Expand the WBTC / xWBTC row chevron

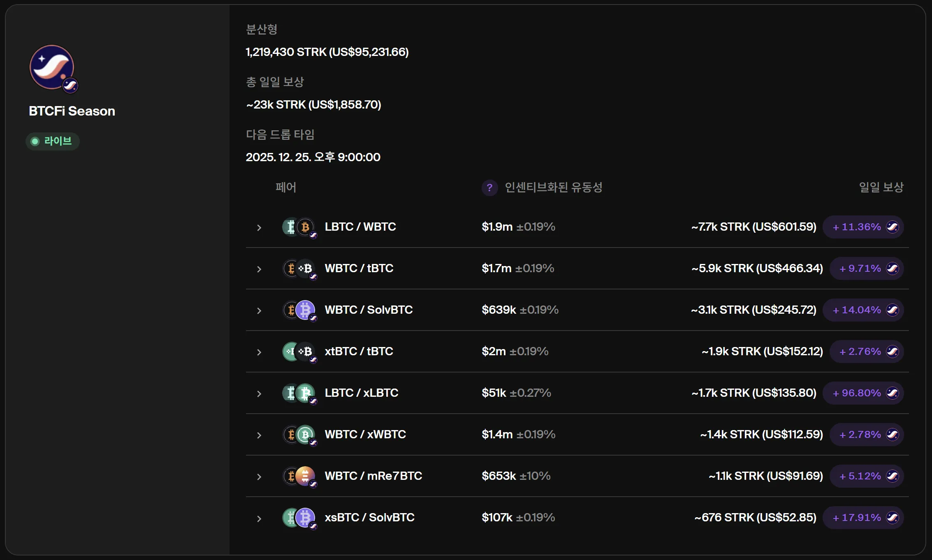pos(259,435)
